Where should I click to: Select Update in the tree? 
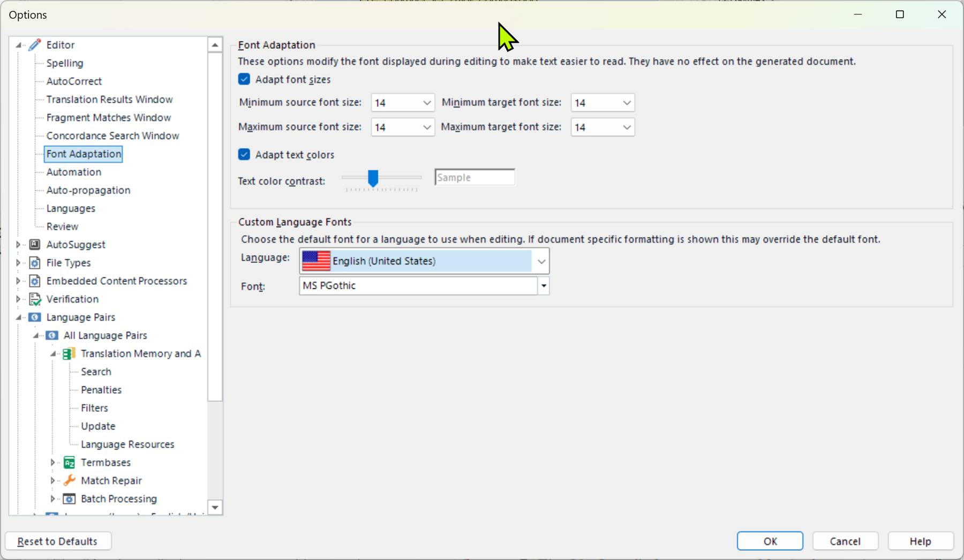[98, 427]
